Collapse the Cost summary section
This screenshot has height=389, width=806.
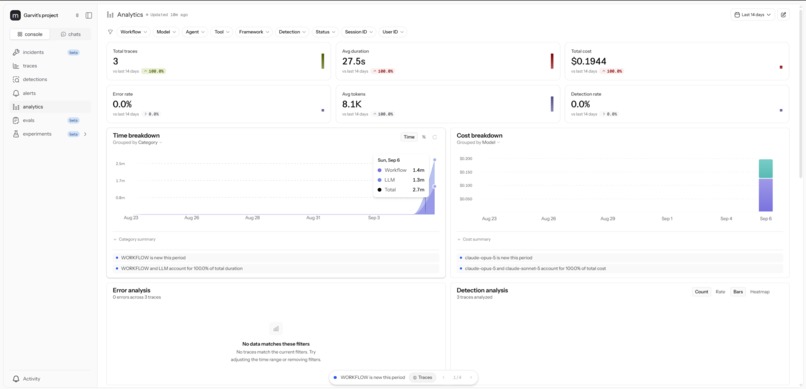coord(474,239)
